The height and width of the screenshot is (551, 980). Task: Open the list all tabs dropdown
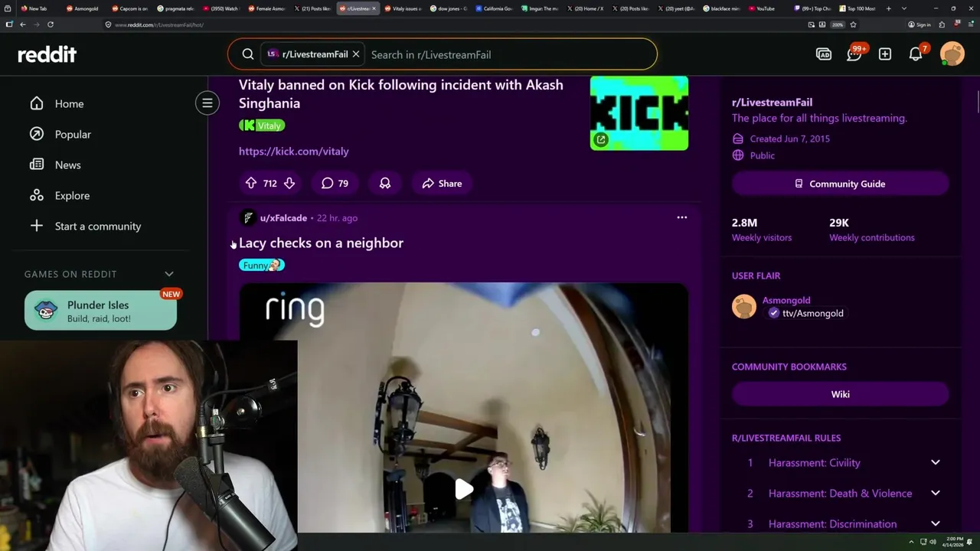(904, 8)
